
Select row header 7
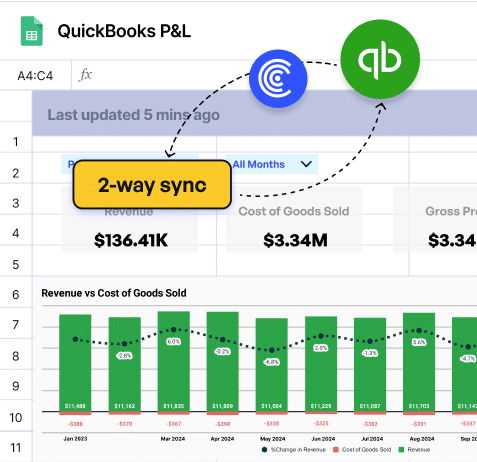coord(16,325)
